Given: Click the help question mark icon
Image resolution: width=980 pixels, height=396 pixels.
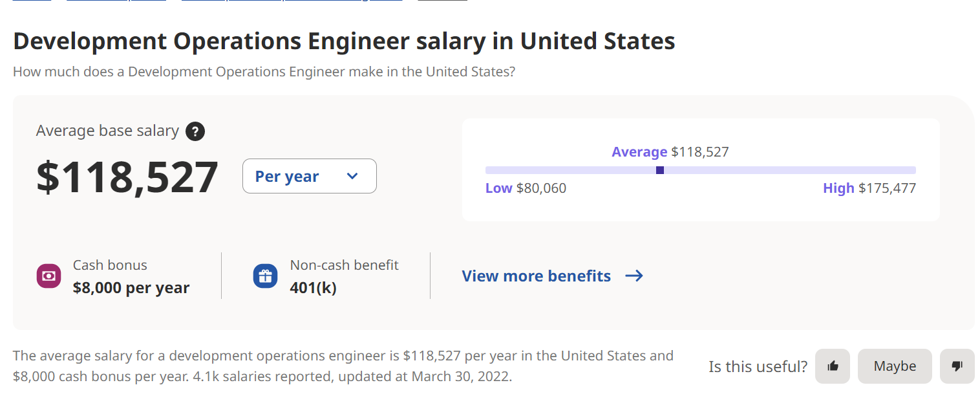Looking at the screenshot, I should click(x=195, y=132).
